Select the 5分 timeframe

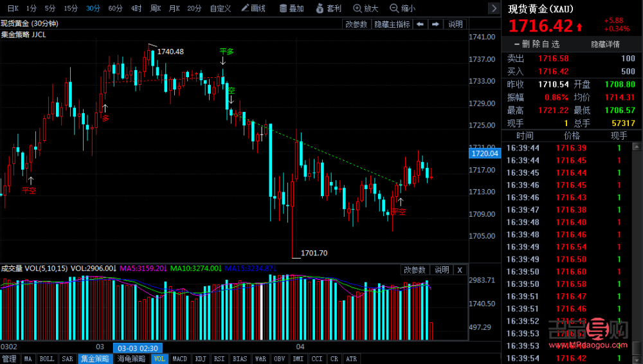click(50, 8)
